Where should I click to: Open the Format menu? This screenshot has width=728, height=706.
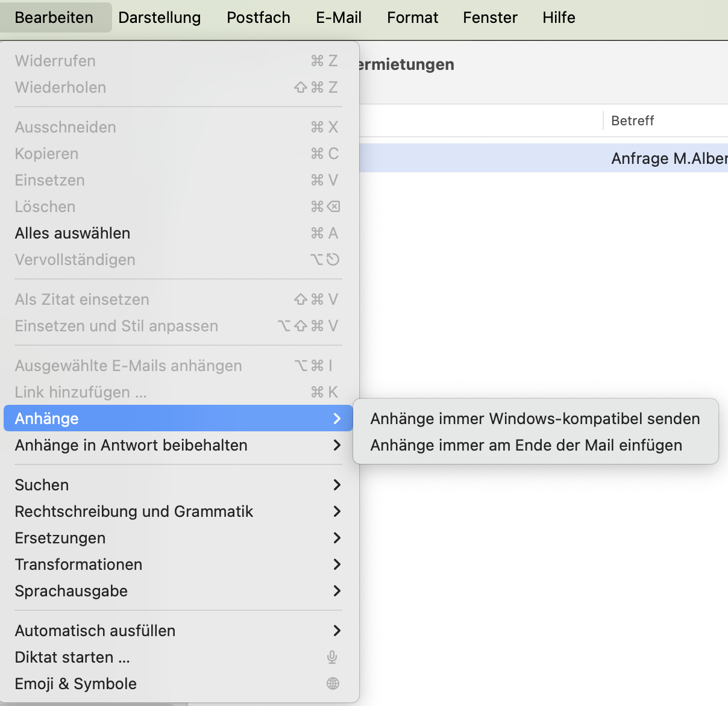(412, 17)
